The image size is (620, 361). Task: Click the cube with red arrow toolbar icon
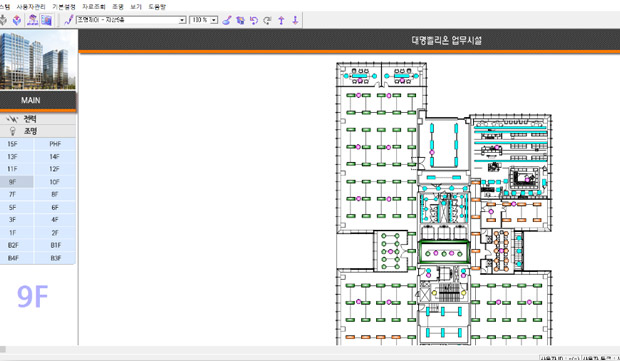tap(17, 20)
